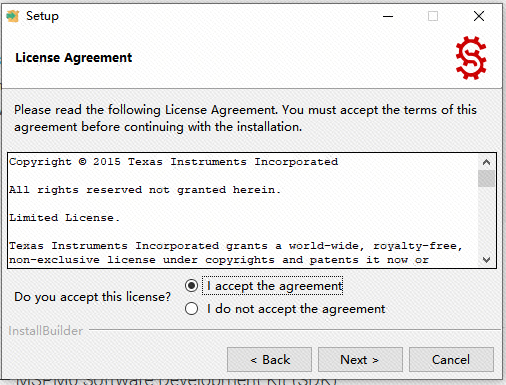Click the "License Agreement" heading

point(74,58)
